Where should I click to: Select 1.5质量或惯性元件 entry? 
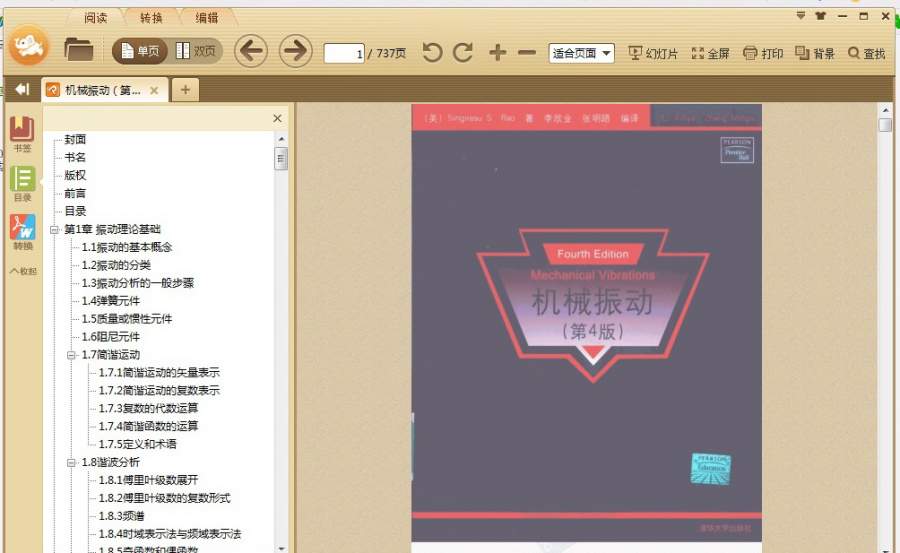point(127,318)
